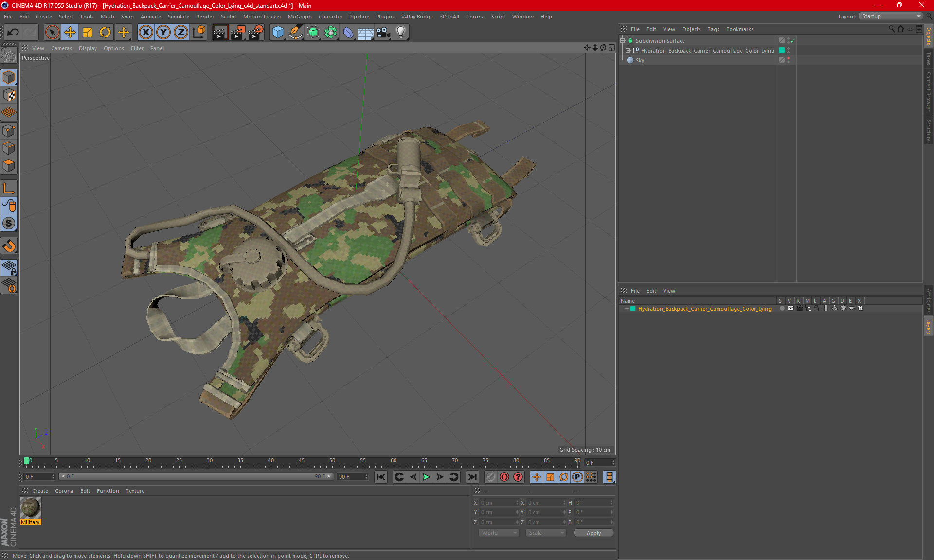Toggle Sky object visibility dots
This screenshot has width=934, height=560.
788,60
